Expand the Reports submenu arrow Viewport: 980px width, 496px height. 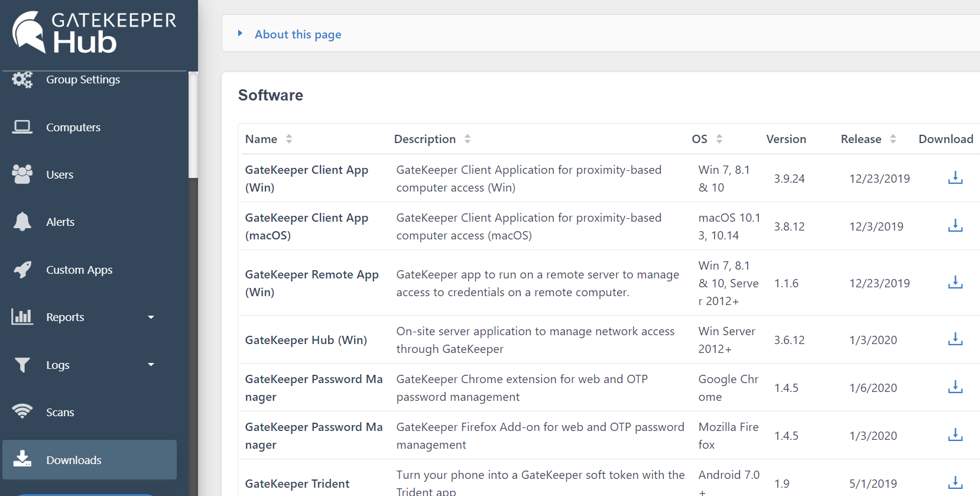coord(151,317)
